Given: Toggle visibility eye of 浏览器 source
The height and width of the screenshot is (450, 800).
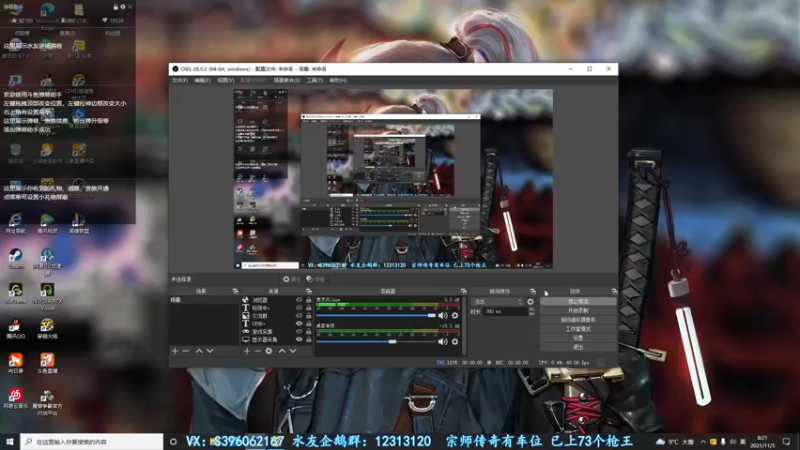Looking at the screenshot, I should [x=299, y=300].
